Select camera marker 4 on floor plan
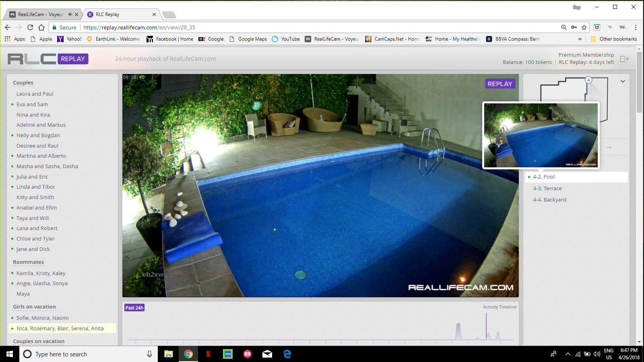644x362 pixels. click(x=588, y=80)
